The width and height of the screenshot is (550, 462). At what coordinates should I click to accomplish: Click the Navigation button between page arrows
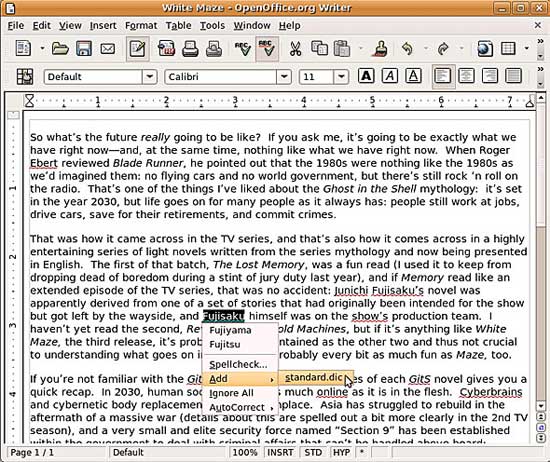coord(541,427)
